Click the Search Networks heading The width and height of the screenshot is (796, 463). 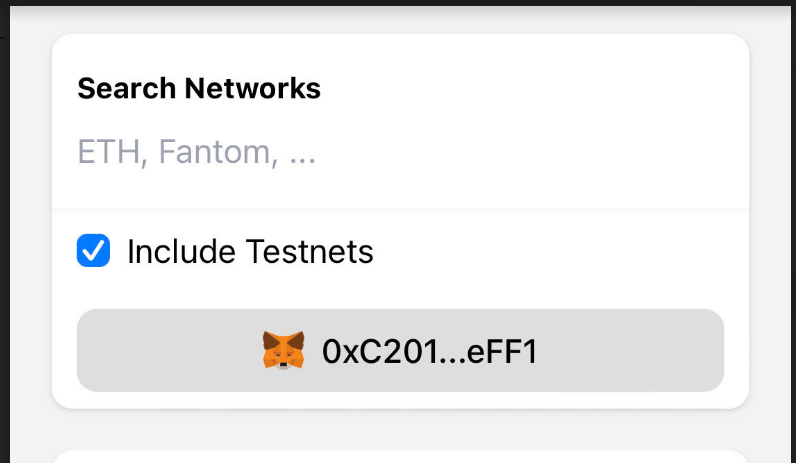click(x=199, y=88)
